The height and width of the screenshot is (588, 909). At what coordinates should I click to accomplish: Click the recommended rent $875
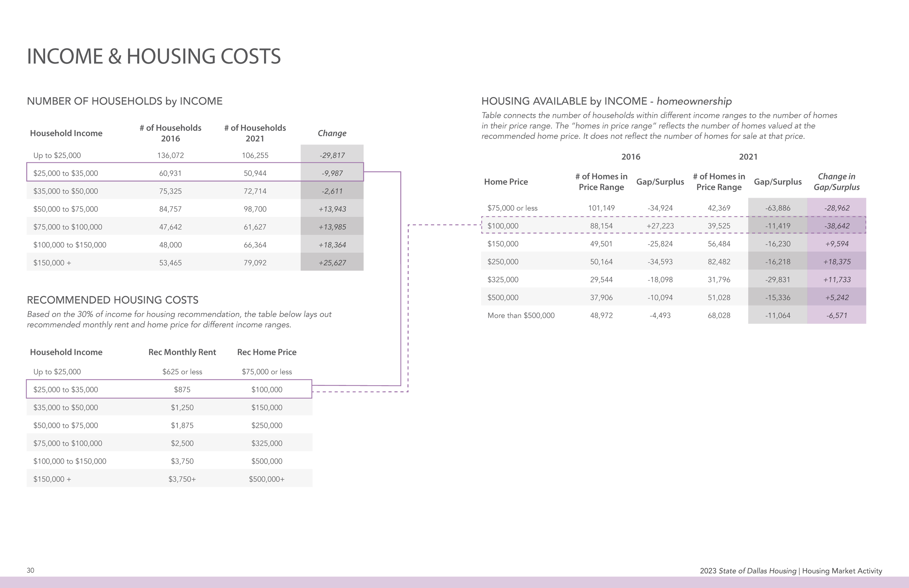click(x=182, y=390)
